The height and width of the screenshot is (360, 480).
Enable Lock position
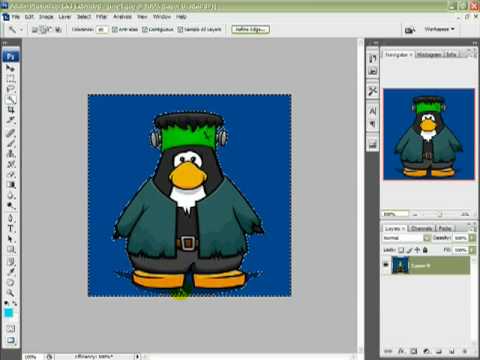coord(417,250)
